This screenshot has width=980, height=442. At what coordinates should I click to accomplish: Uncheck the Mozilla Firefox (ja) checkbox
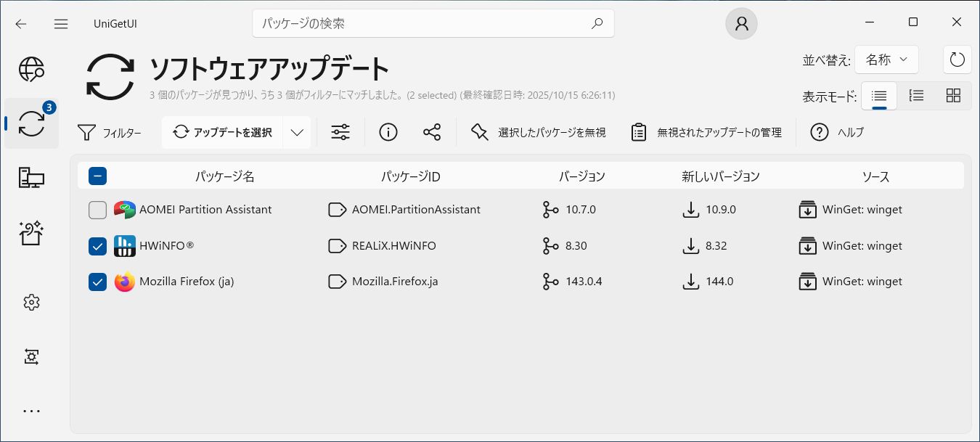97,282
